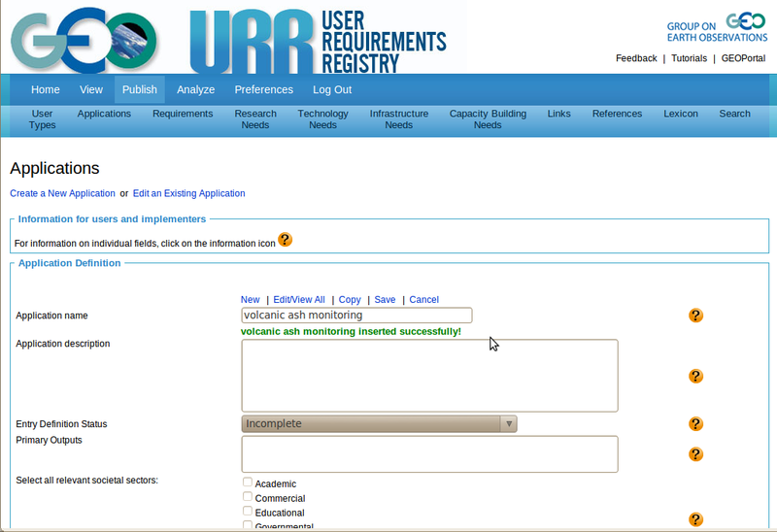Go to the Requirements tab
This screenshot has height=532, width=777.
pyautogui.click(x=183, y=114)
